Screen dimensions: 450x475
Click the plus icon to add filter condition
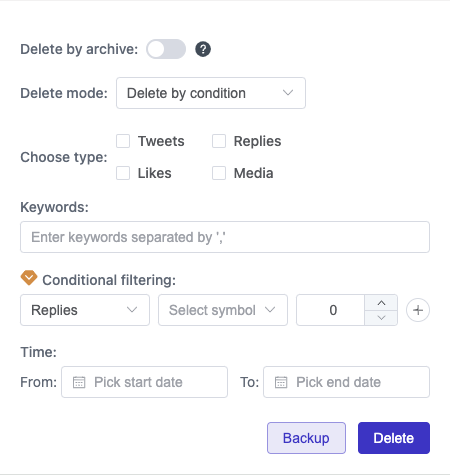coord(418,310)
